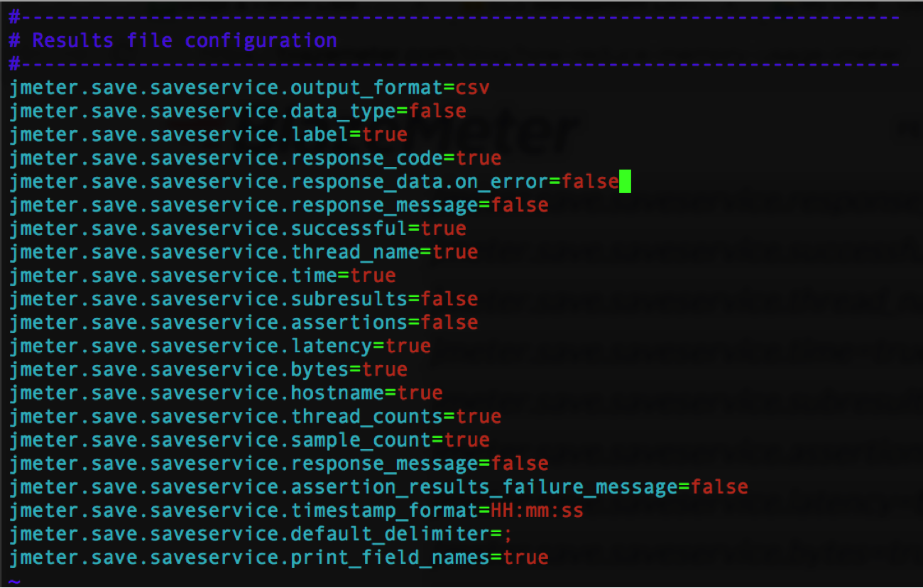Place cursor on subresults=false value

(x=449, y=299)
